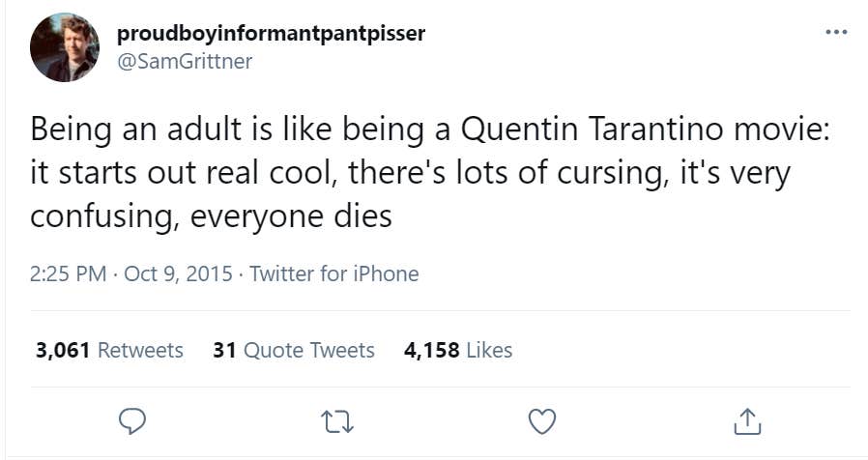The width and height of the screenshot is (868, 460).
Task: Click the Oct 9, 2015 date
Action: coord(177,273)
